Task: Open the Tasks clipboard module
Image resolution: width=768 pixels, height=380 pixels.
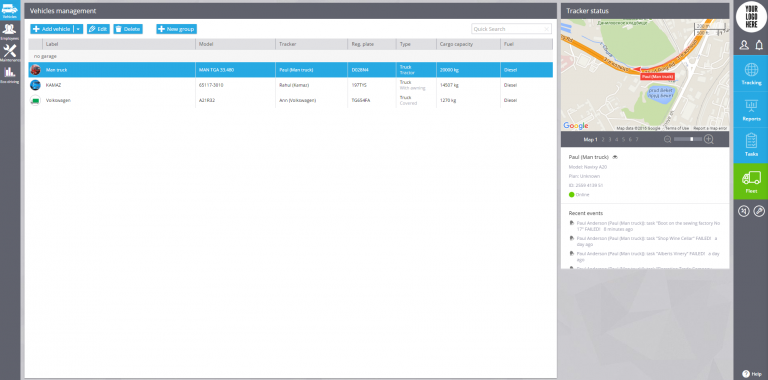Action: [751, 145]
